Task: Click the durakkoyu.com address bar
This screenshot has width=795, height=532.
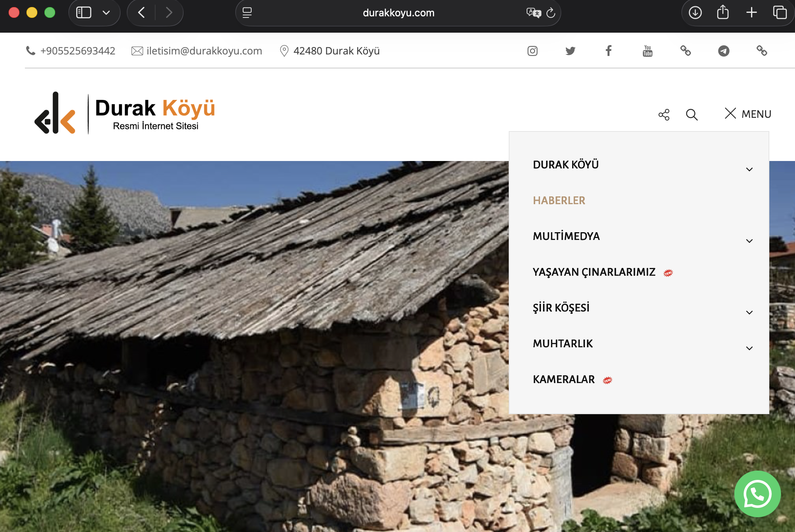Action: [x=398, y=13]
